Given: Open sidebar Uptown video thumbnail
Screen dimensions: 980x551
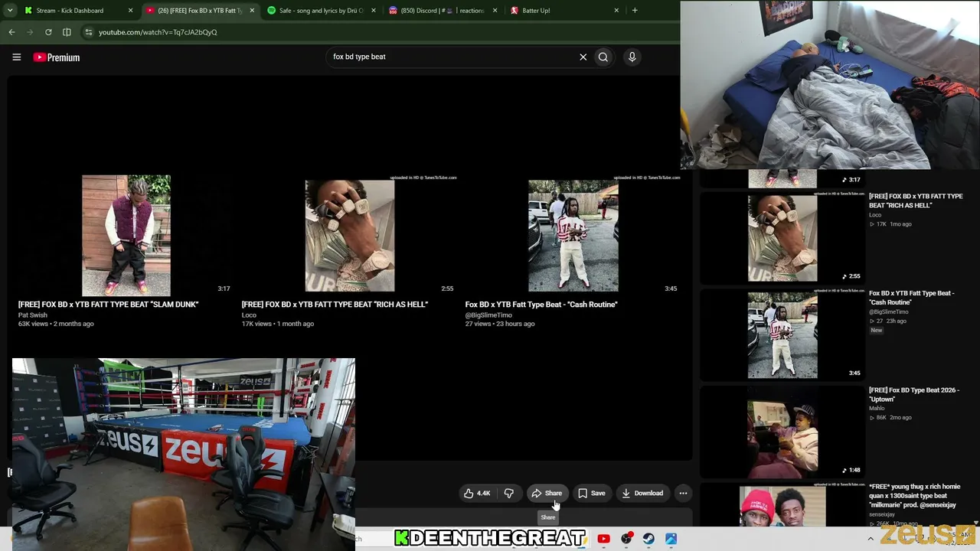Looking at the screenshot, I should (x=782, y=432).
